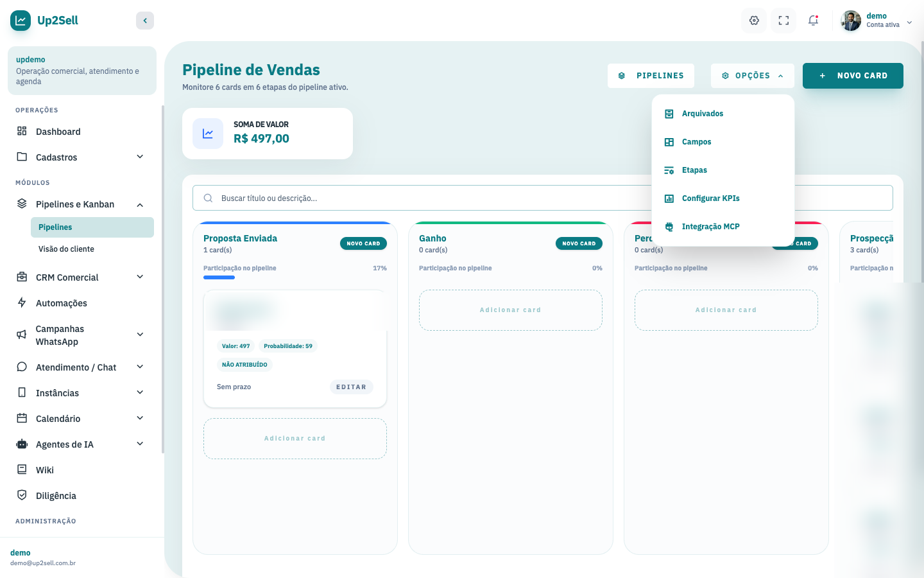
Task: Click the Soma de Valor chart icon
Action: coord(208,134)
